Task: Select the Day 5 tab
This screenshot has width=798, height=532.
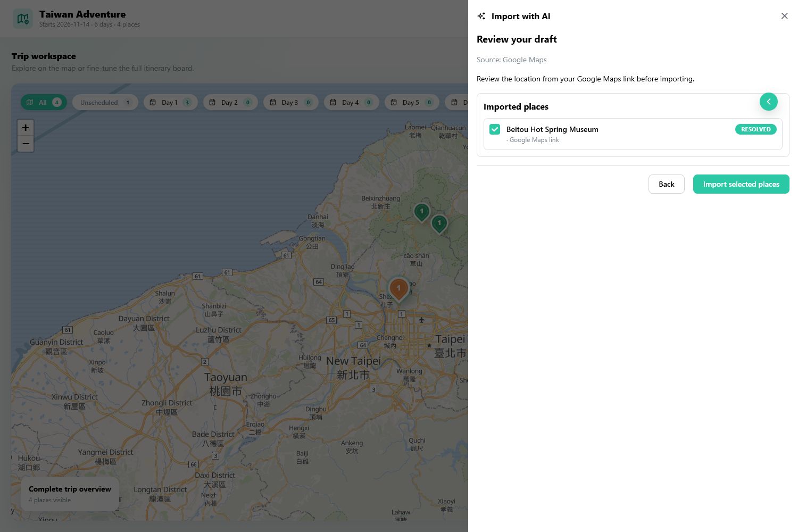Action: (x=411, y=102)
